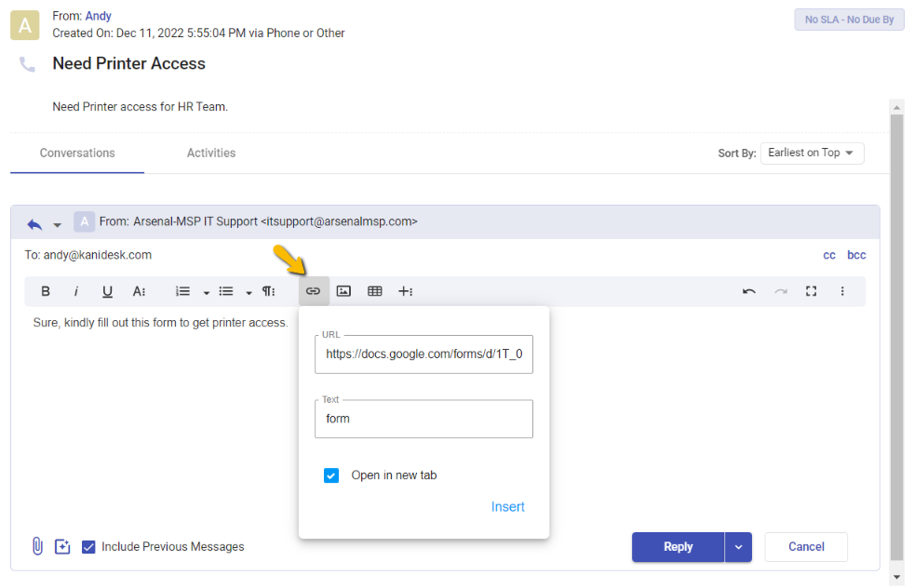The height and width of the screenshot is (588, 914).
Task: Insert an unordered bullet list
Action: (226, 291)
